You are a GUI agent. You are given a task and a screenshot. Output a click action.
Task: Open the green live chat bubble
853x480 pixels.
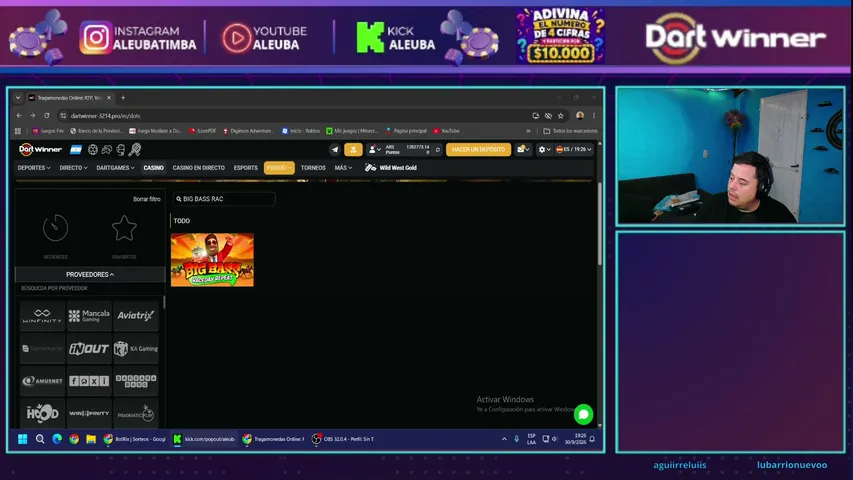[583, 414]
